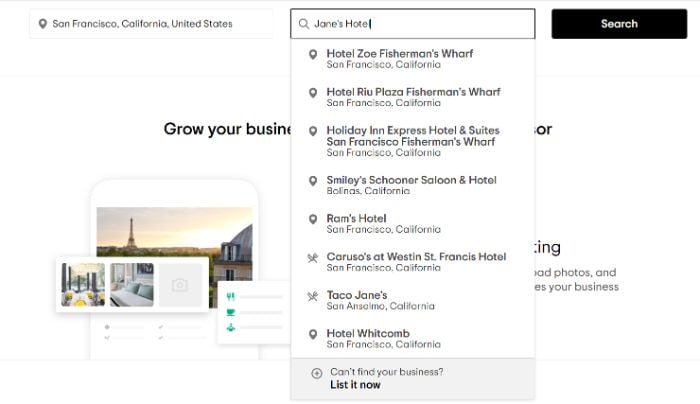Choose the Hotel Whitcomb suggestion
The width and height of the screenshot is (700, 404).
point(412,338)
